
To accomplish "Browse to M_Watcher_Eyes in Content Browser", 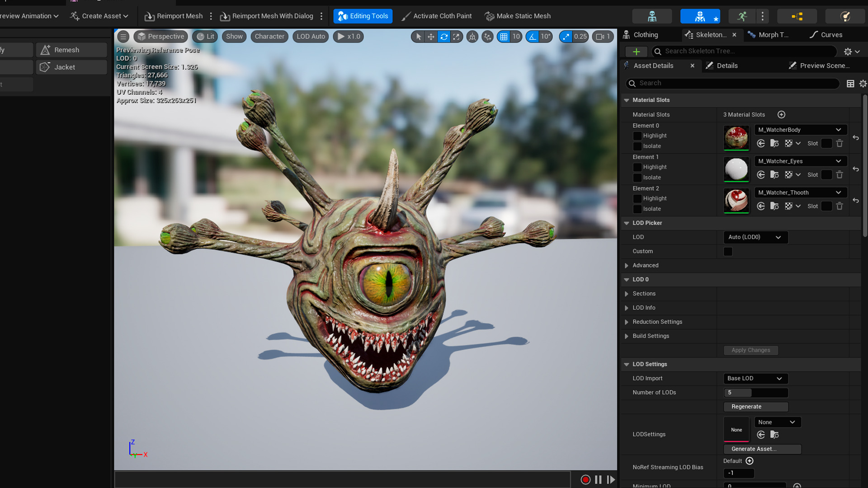I will [774, 175].
